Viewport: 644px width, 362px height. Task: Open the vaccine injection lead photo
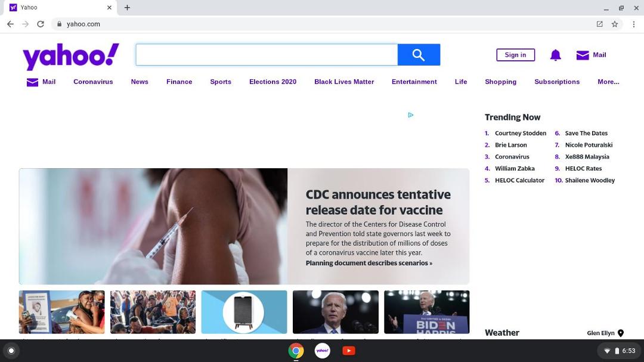pyautogui.click(x=153, y=227)
